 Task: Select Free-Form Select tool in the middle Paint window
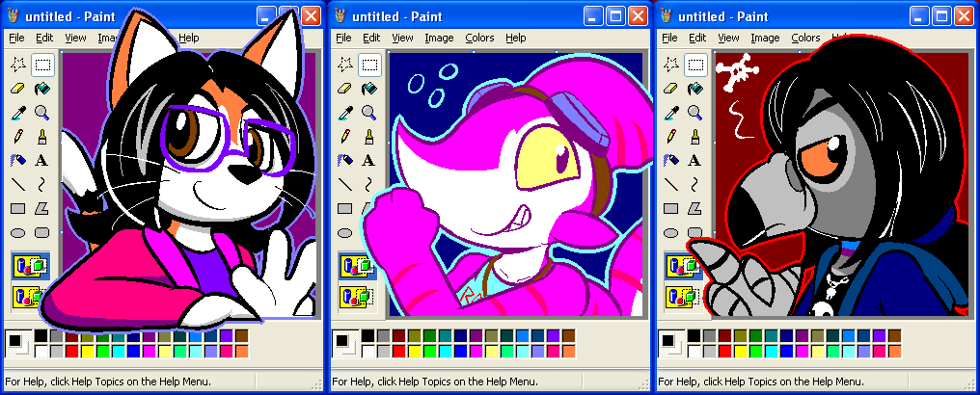(344, 66)
